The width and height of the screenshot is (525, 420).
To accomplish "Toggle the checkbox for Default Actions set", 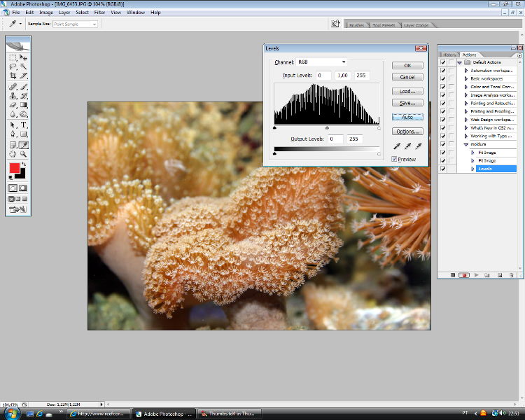I will point(442,62).
